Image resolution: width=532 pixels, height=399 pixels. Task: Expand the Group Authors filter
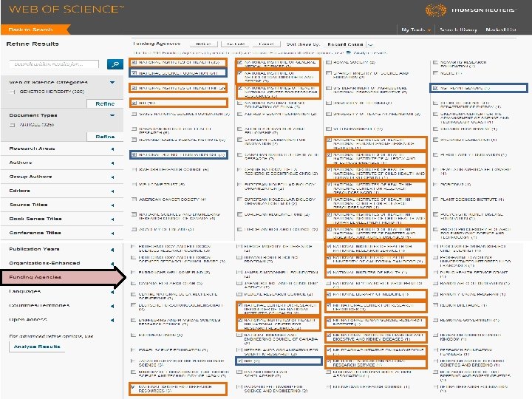coord(112,177)
